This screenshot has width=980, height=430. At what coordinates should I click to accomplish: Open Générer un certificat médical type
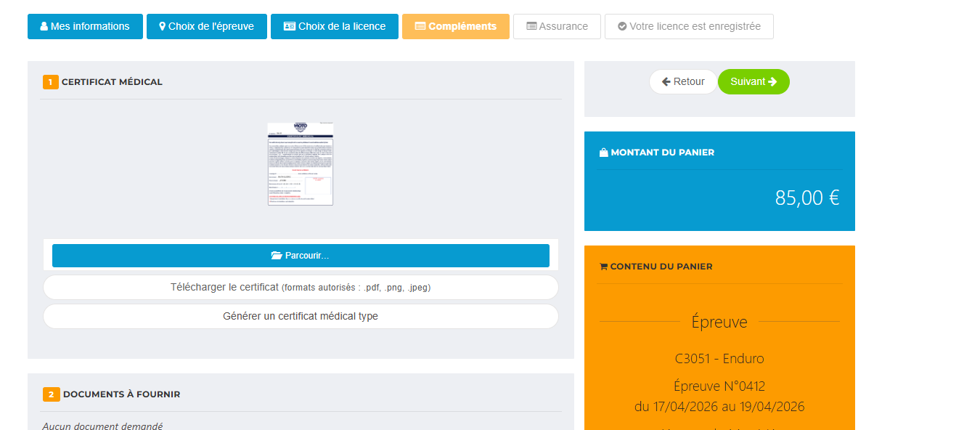pos(301,316)
